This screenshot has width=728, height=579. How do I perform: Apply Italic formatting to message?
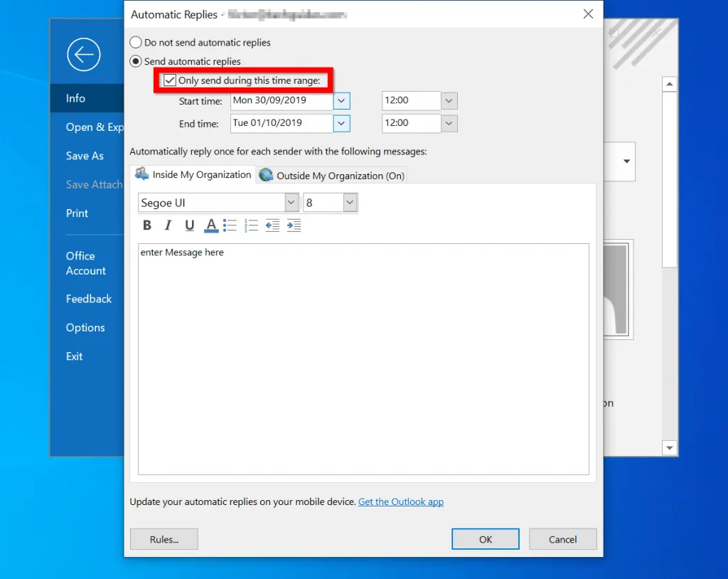[168, 225]
